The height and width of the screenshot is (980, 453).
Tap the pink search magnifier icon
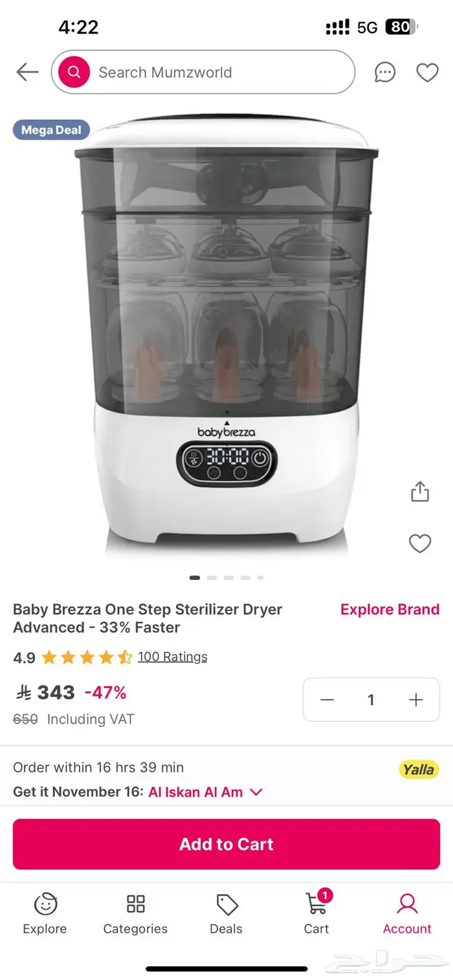(74, 72)
